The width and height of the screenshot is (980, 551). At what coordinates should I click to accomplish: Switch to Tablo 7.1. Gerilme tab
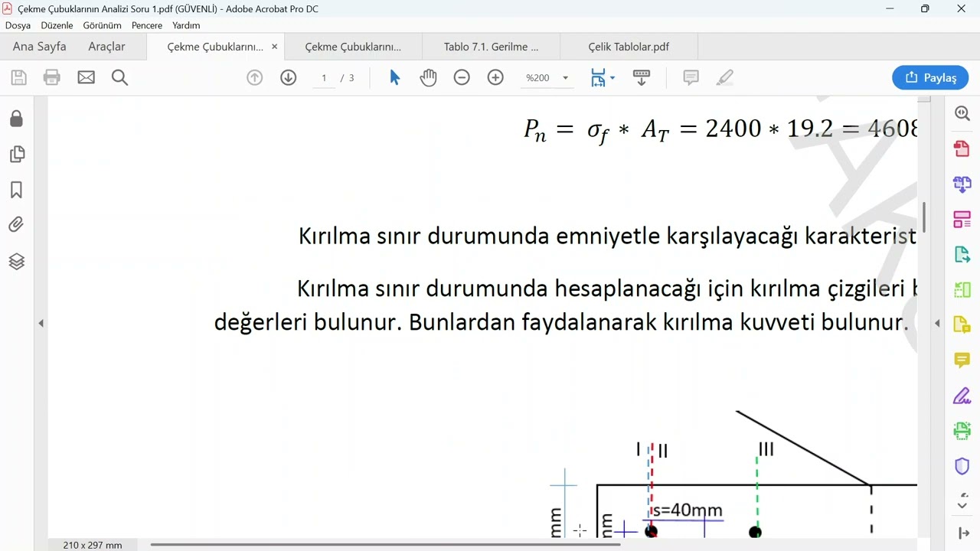pyautogui.click(x=491, y=47)
